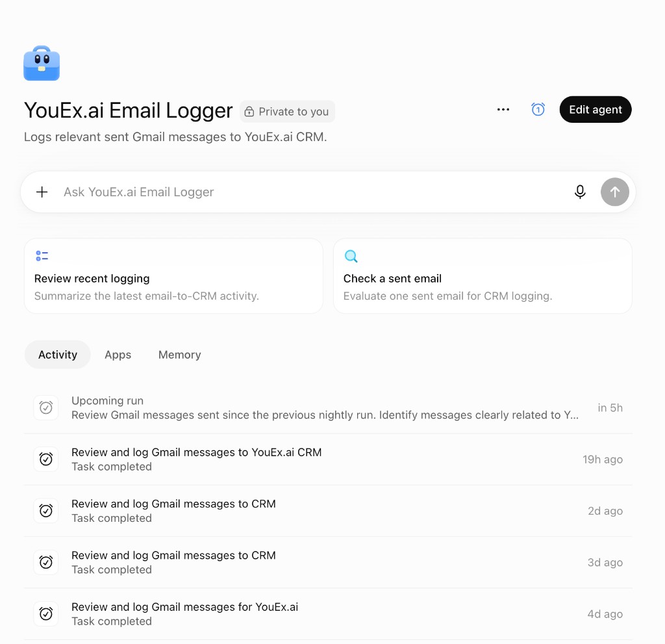The width and height of the screenshot is (665, 644).
Task: Click the clock icon of the 3d ago task
Action: coord(46,563)
